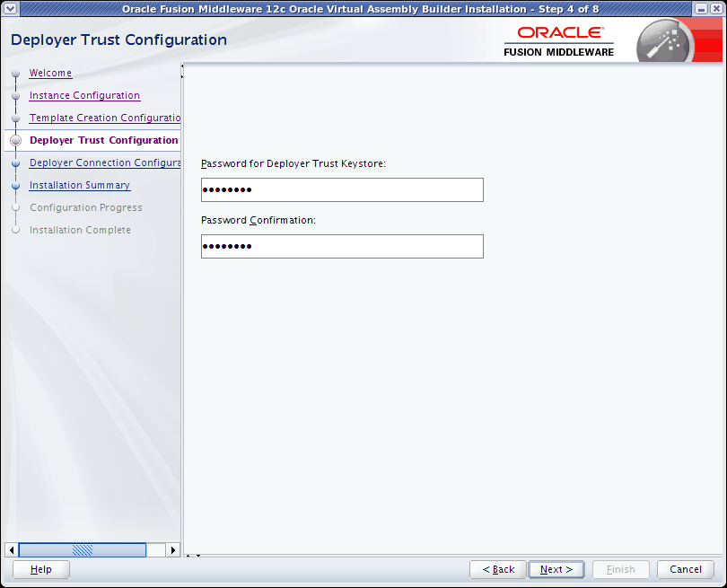Click the Template Creation step bullet
Viewport: 727px width, 588px height.
pyautogui.click(x=16, y=118)
